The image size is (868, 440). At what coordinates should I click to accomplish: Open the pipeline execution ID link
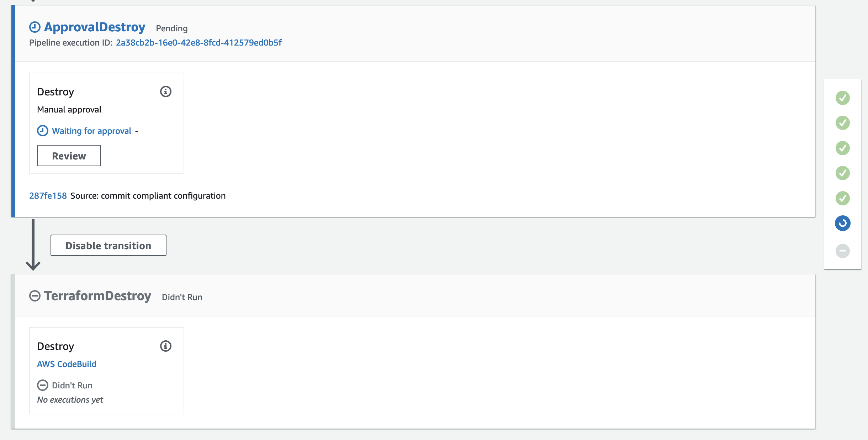click(x=199, y=43)
